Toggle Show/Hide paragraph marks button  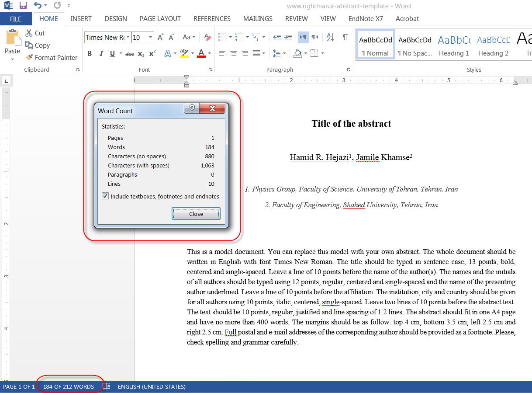click(x=345, y=37)
